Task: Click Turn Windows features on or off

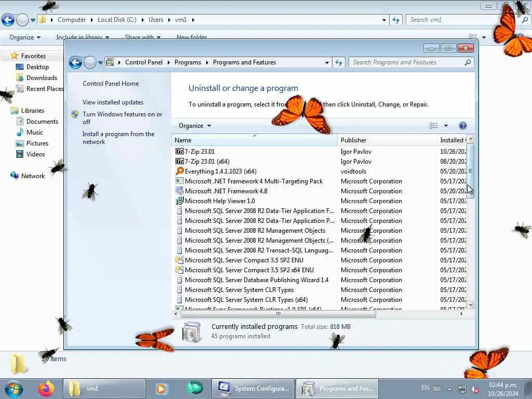Action: tap(122, 118)
